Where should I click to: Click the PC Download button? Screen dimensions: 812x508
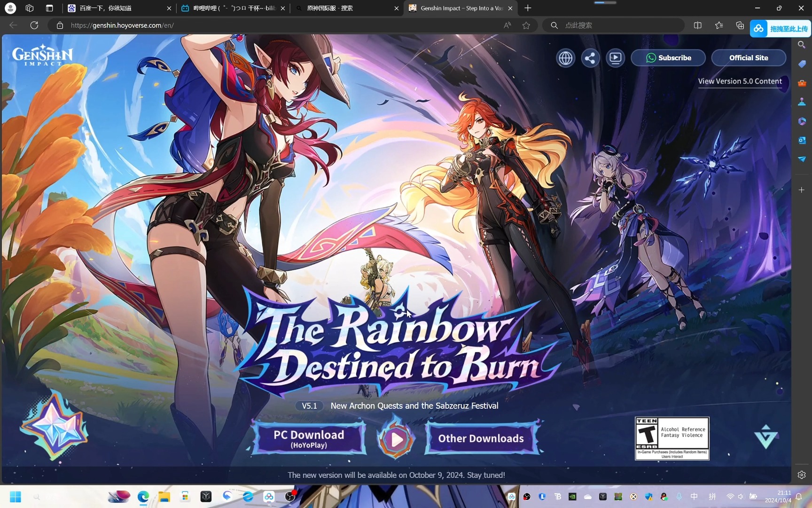(309, 438)
